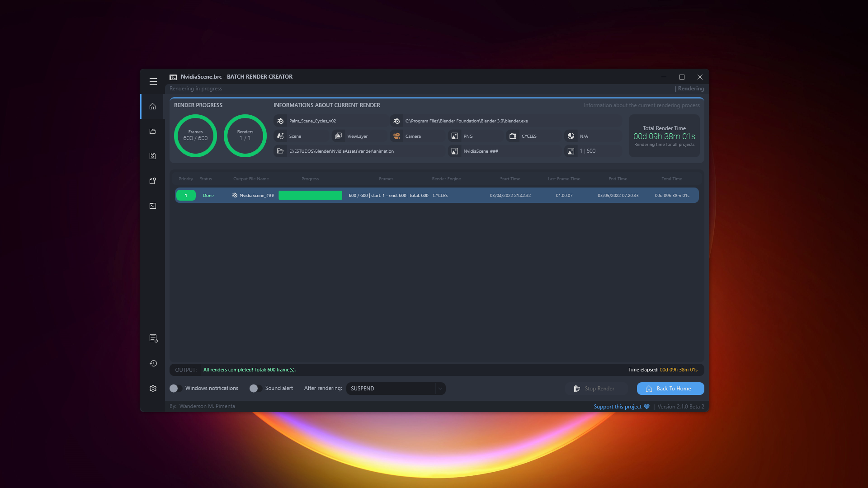Enable the Sound alert toggle
Viewport: 868px width, 488px height.
coord(255,389)
